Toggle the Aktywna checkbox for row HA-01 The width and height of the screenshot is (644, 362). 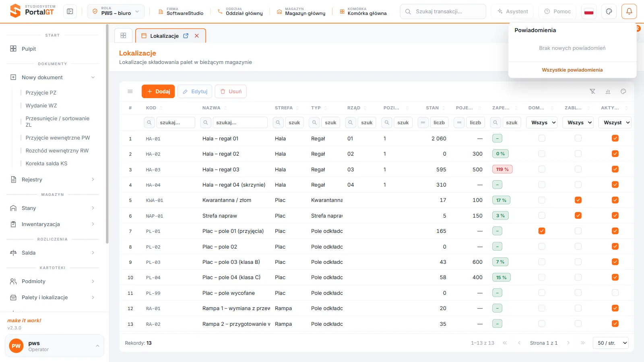click(x=615, y=138)
